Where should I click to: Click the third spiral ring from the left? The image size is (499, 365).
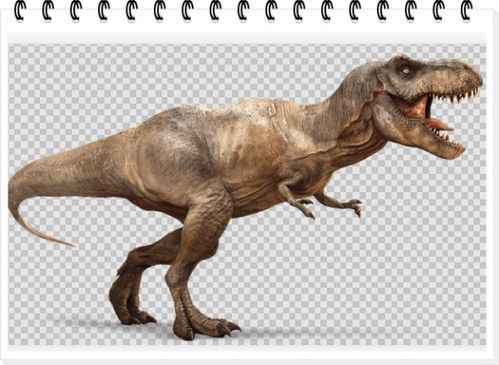point(76,10)
